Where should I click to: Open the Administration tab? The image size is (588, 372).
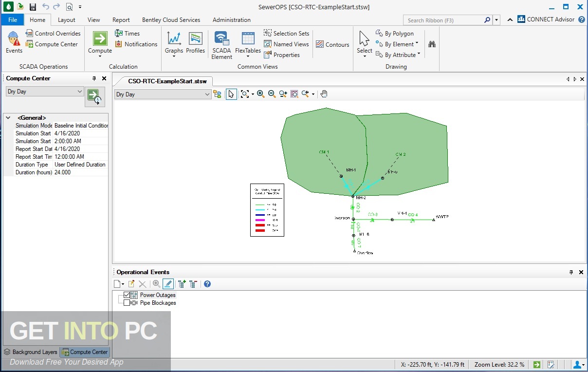tap(232, 20)
